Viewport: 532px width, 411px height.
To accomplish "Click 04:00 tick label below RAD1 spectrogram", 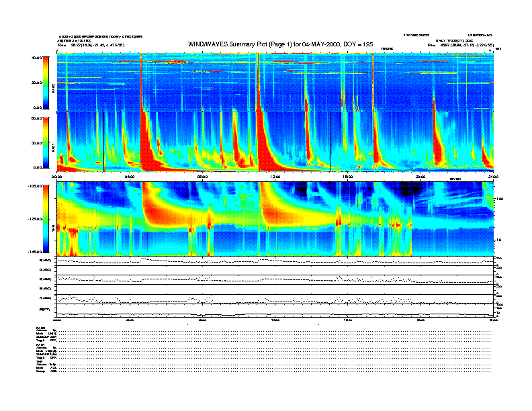I will tap(130, 177).
